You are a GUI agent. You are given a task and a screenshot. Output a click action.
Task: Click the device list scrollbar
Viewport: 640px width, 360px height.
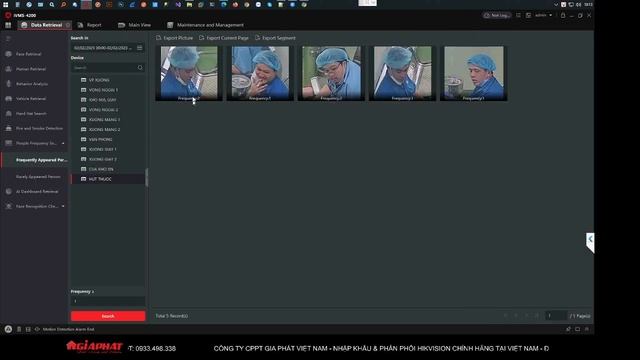pyautogui.click(x=147, y=178)
